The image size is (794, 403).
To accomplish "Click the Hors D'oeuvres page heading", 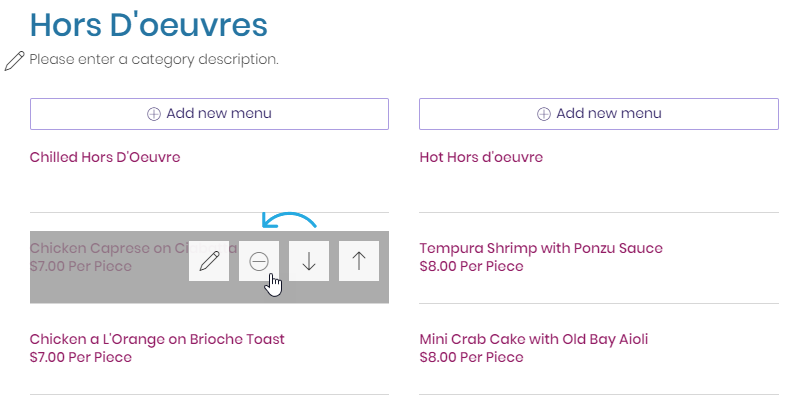I will (x=149, y=25).
